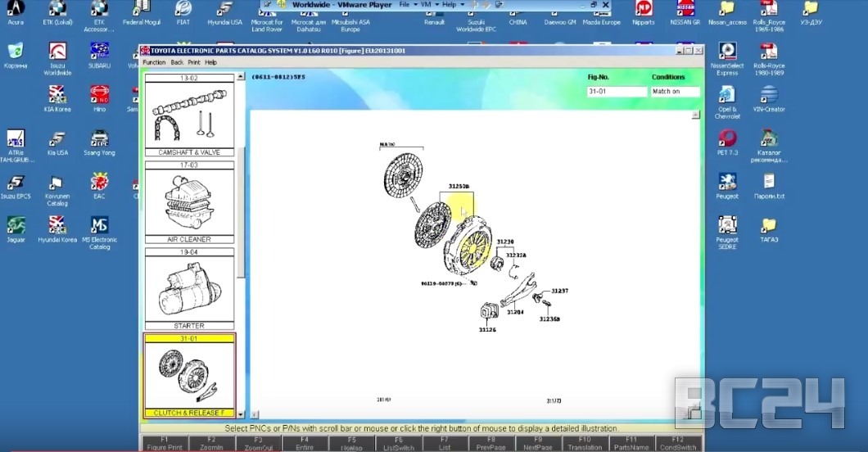This screenshot has height=452, width=868.
Task: Click the Fig-No. input field
Action: click(617, 92)
